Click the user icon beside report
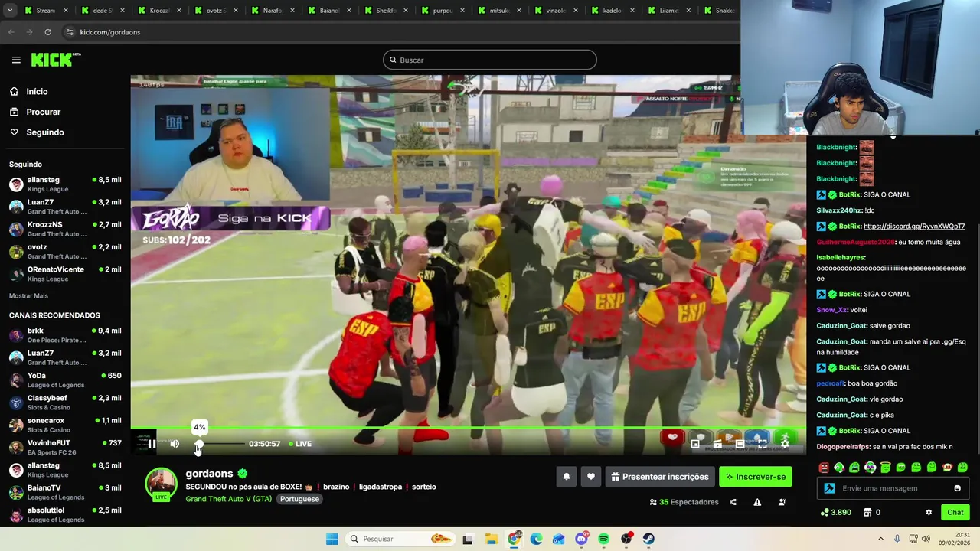This screenshot has width=980, height=551. tap(782, 502)
